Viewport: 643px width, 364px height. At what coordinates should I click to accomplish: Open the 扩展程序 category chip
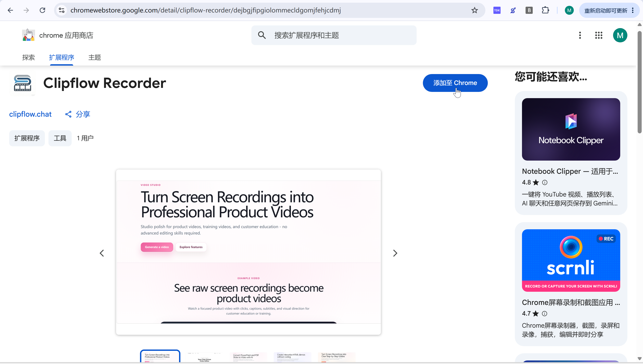point(27,138)
